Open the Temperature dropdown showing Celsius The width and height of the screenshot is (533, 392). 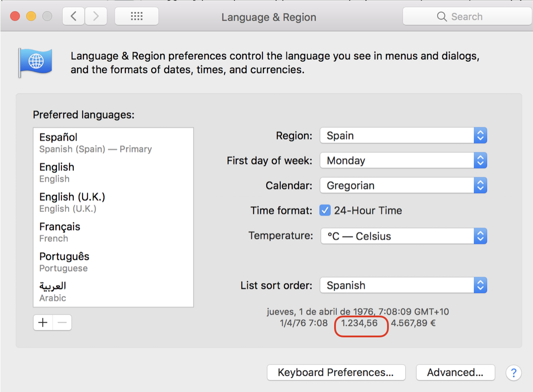[x=403, y=236]
